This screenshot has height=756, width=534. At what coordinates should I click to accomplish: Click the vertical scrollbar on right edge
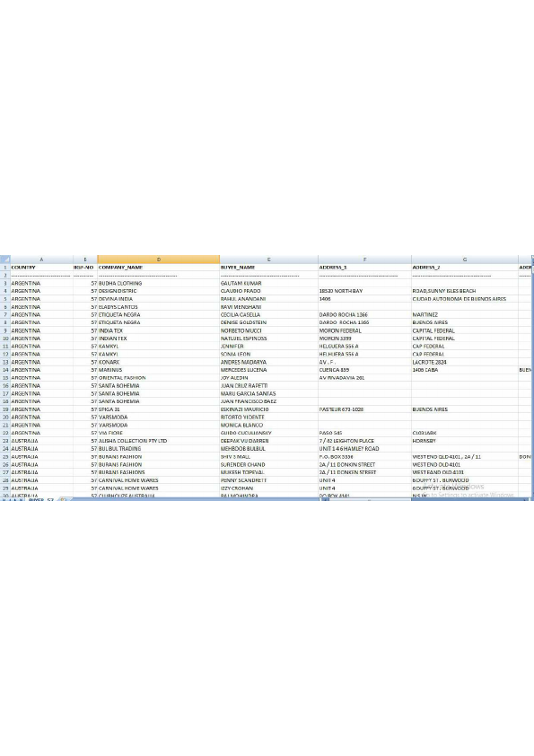pos(532,376)
